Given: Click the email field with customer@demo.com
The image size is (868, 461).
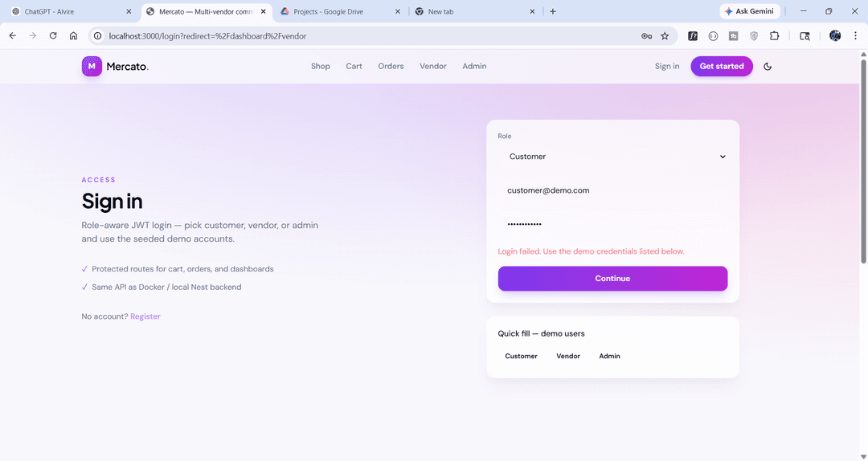Looking at the screenshot, I should (x=612, y=190).
